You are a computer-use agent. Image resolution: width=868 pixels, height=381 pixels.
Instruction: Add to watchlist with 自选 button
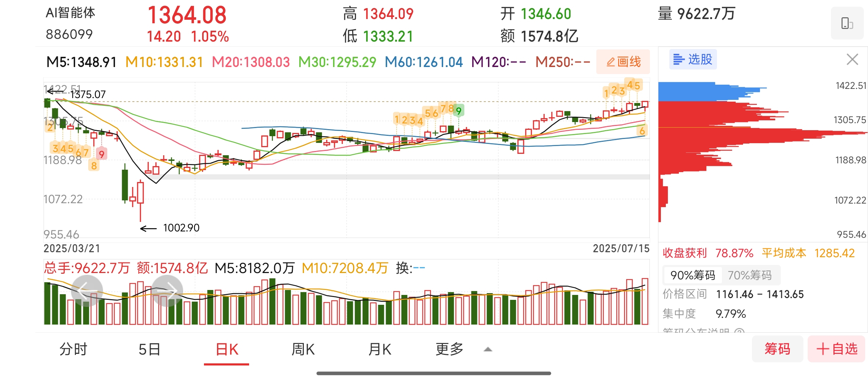pyautogui.click(x=837, y=349)
